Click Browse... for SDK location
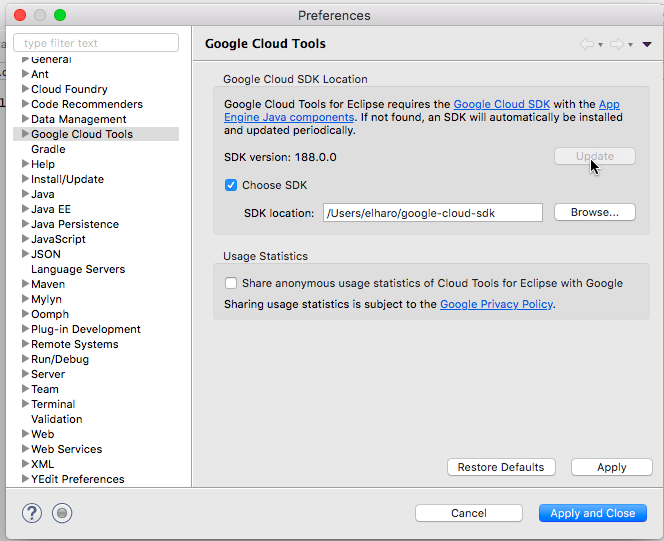The height and width of the screenshot is (541, 664). [x=595, y=212]
